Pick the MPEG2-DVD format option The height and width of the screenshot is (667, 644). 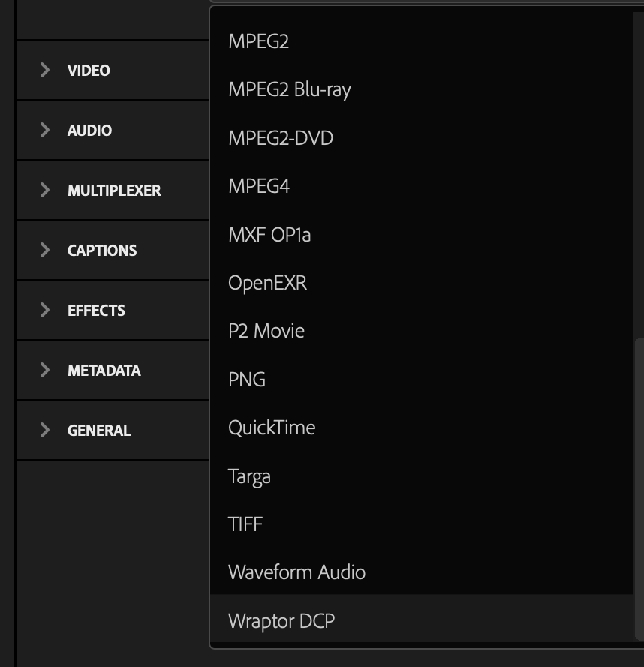point(422,138)
